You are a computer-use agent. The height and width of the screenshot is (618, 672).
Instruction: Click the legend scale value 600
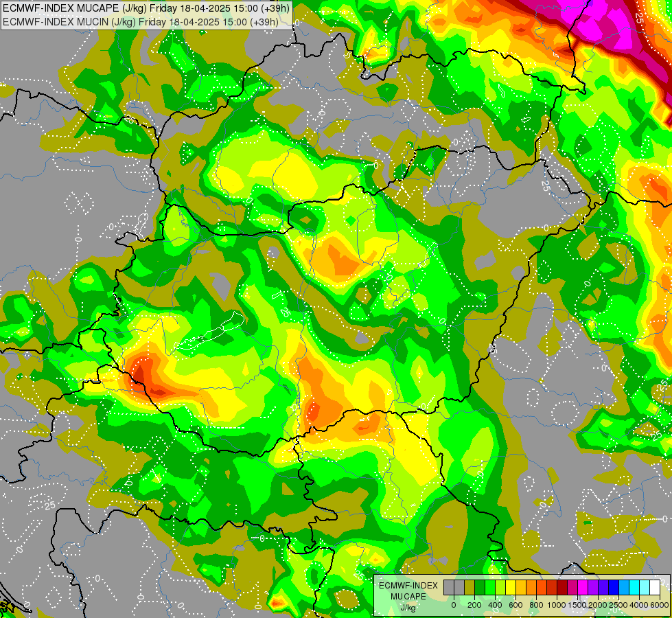click(x=516, y=605)
